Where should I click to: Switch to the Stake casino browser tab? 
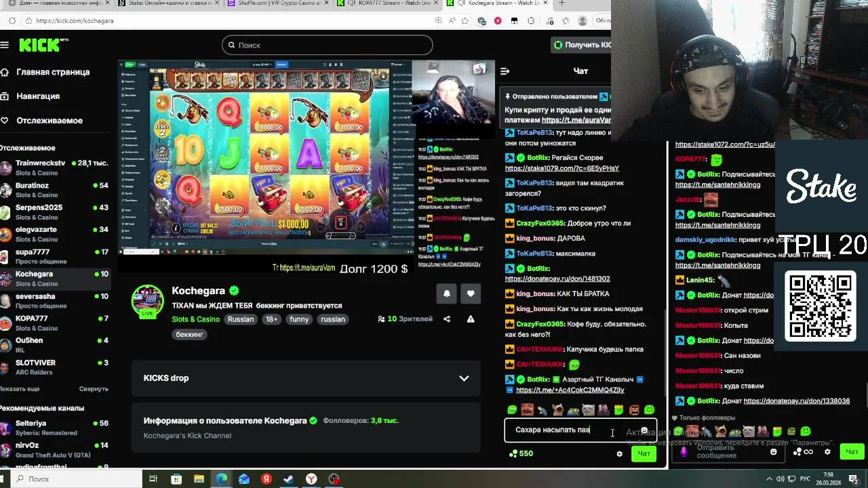pyautogui.click(x=170, y=3)
